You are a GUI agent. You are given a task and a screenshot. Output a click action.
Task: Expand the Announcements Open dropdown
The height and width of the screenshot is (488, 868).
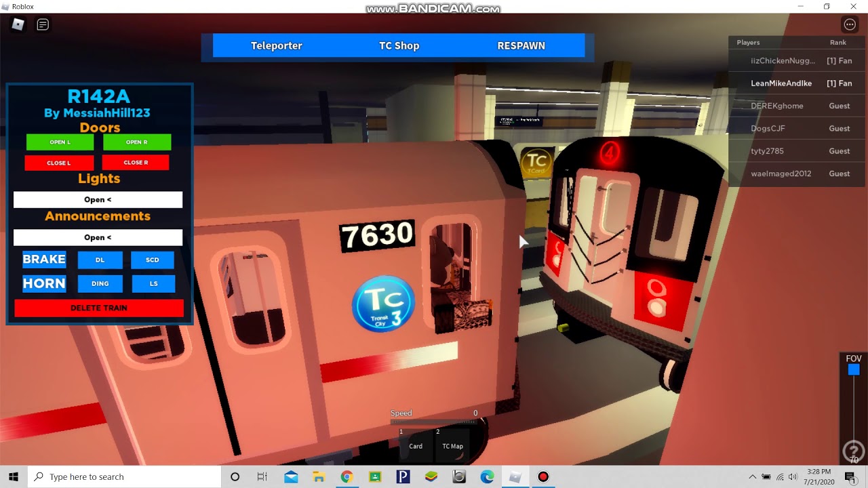[98, 237]
